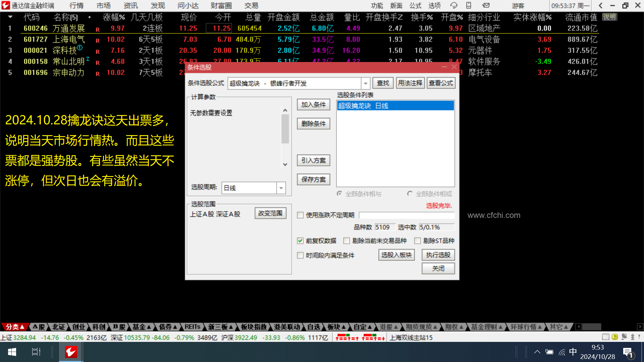The height and width of the screenshot is (362, 644).
Task: Expand column menu triangle beside 代码
Action: click(x=10, y=17)
